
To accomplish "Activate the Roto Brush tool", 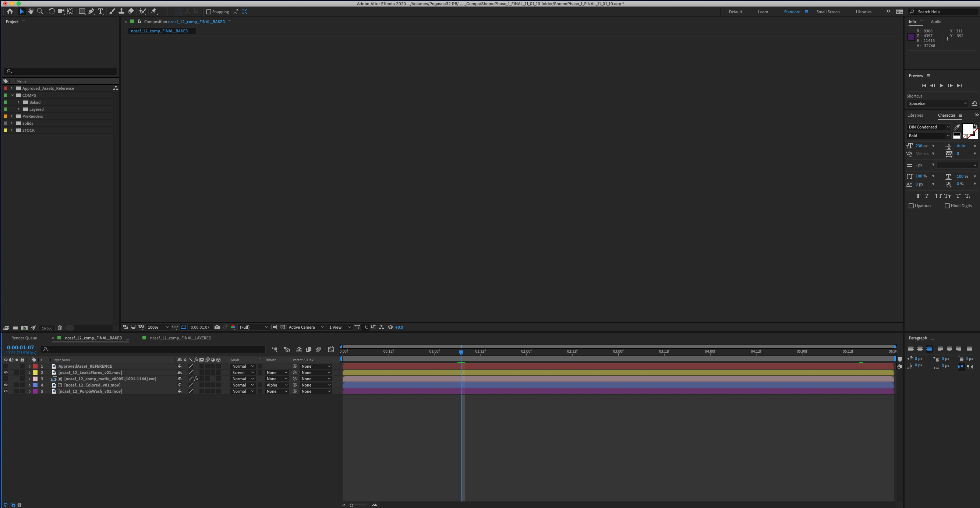I will pos(143,11).
